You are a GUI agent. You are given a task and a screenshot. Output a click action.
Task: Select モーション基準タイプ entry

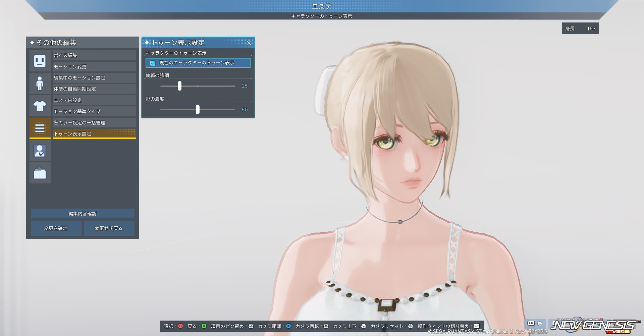(94, 111)
